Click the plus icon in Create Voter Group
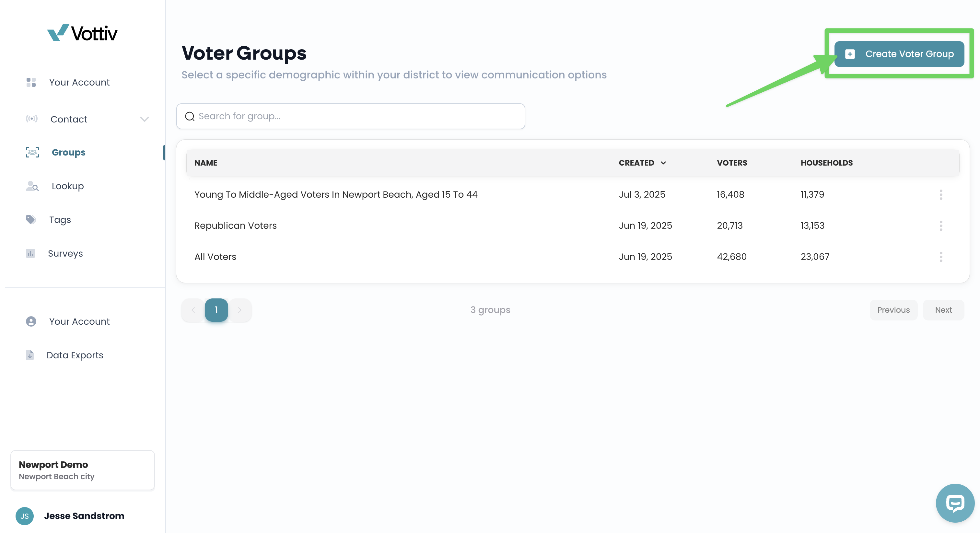The height and width of the screenshot is (533, 980). [x=850, y=54]
